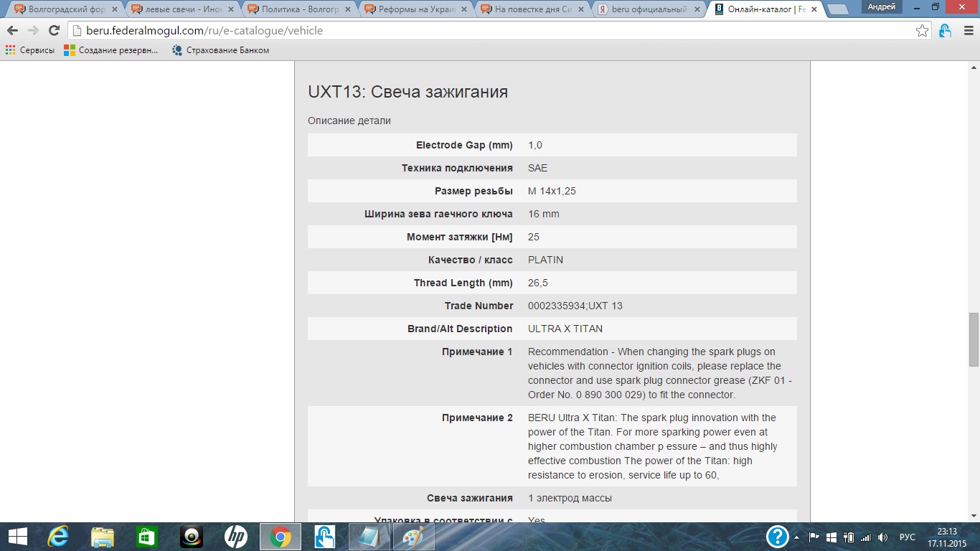Open the Создание резервн… bookmark
This screenshot has width=980, height=551.
[x=110, y=50]
